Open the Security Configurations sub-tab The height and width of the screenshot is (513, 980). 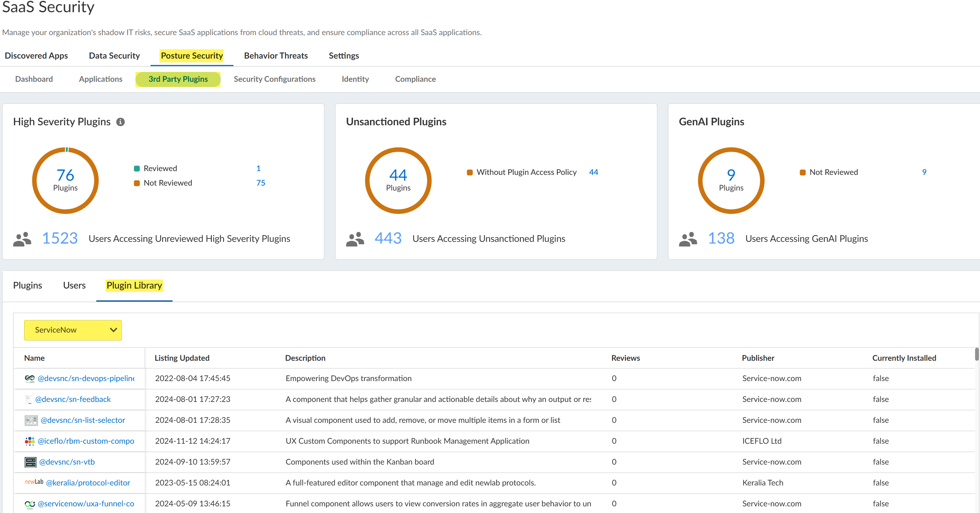point(274,79)
